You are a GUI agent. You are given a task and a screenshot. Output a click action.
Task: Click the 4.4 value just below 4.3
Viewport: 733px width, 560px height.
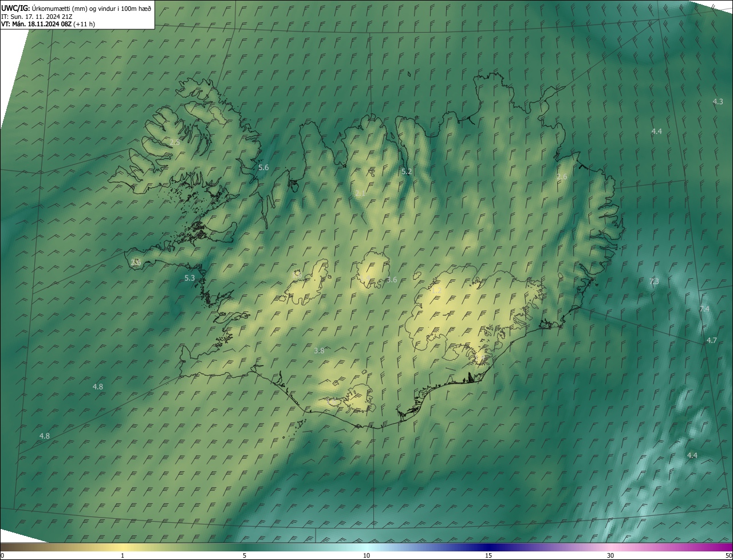[656, 131]
